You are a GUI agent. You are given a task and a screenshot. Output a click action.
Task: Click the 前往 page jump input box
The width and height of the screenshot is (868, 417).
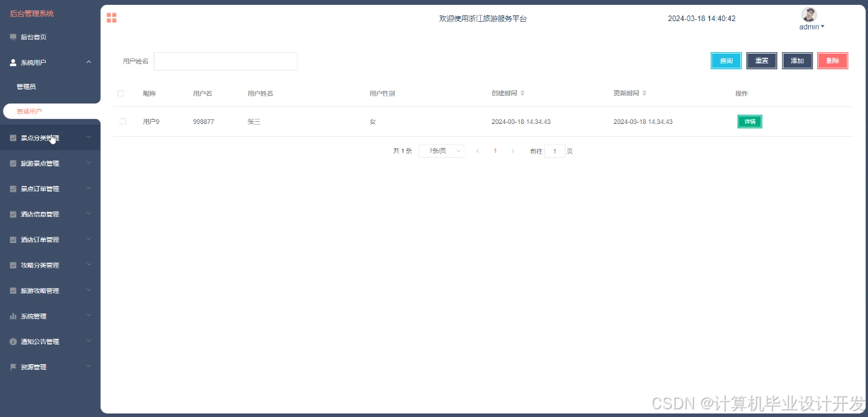click(555, 151)
